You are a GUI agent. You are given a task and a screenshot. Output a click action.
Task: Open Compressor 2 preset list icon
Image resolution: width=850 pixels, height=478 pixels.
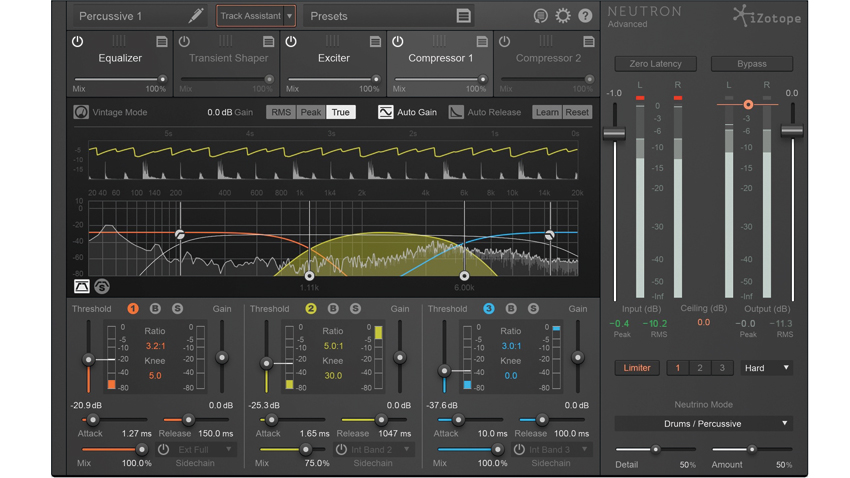(x=589, y=42)
